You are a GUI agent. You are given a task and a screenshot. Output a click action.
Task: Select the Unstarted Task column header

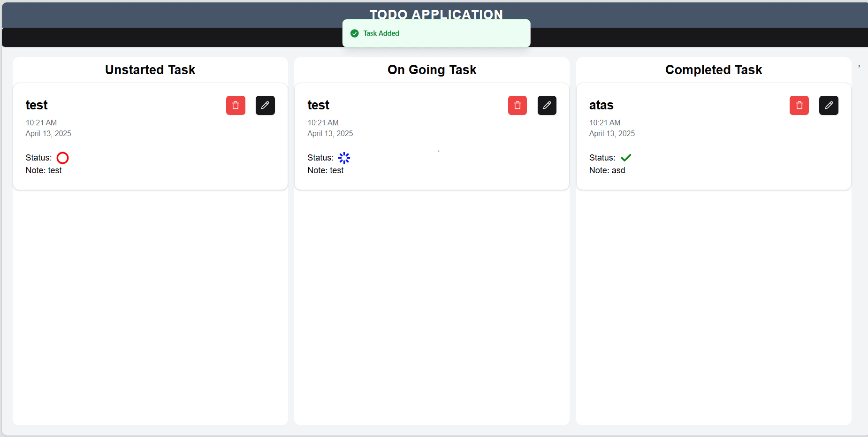click(x=150, y=69)
